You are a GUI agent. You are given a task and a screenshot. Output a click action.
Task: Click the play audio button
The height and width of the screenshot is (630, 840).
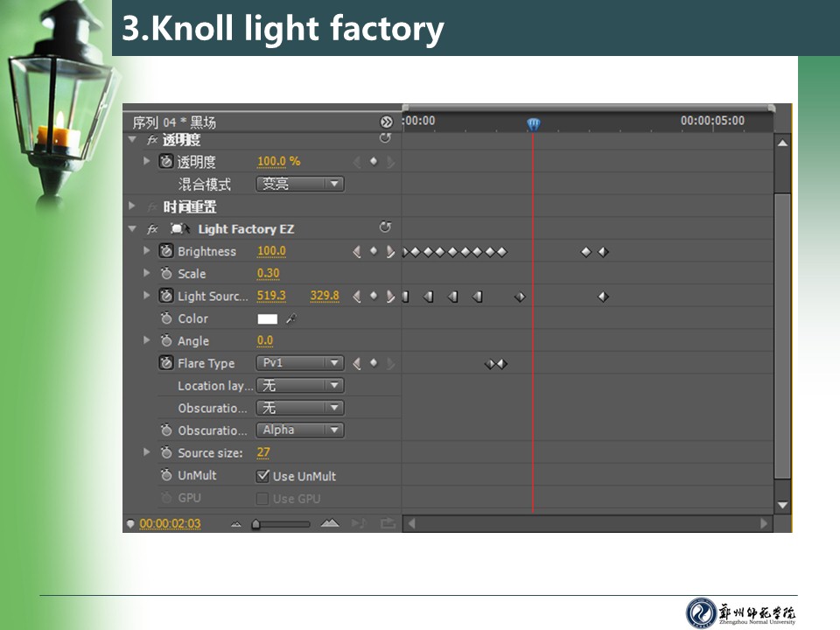[359, 523]
